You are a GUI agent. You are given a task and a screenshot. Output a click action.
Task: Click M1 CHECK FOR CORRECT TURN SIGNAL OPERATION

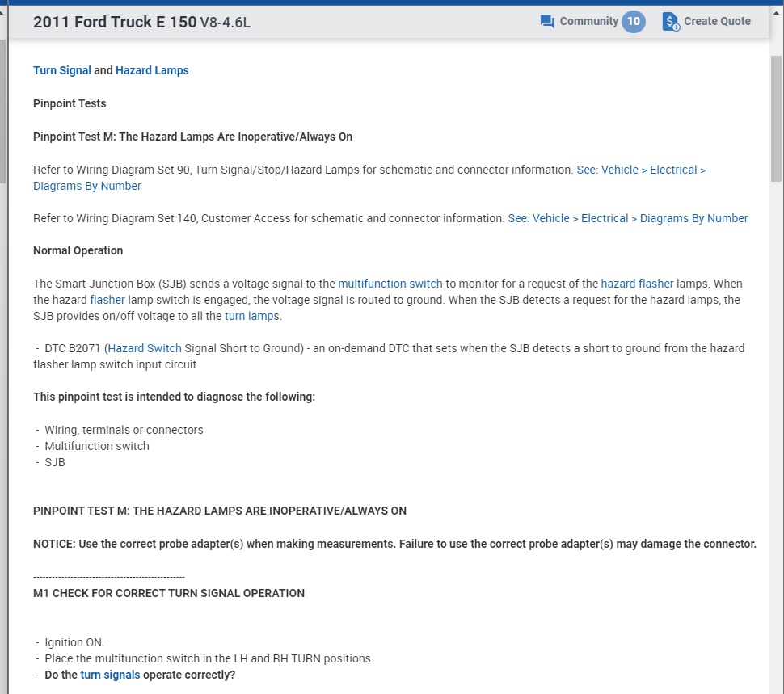[x=169, y=594]
